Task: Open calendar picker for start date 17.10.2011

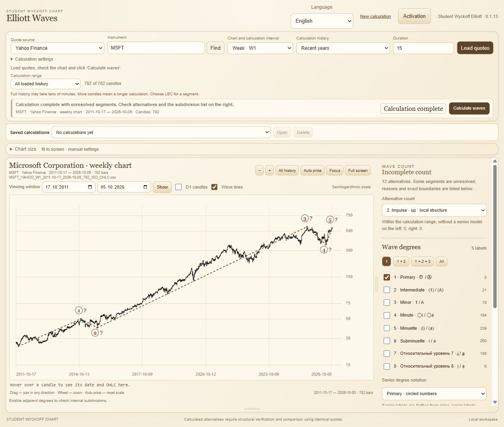Action: tap(90, 187)
